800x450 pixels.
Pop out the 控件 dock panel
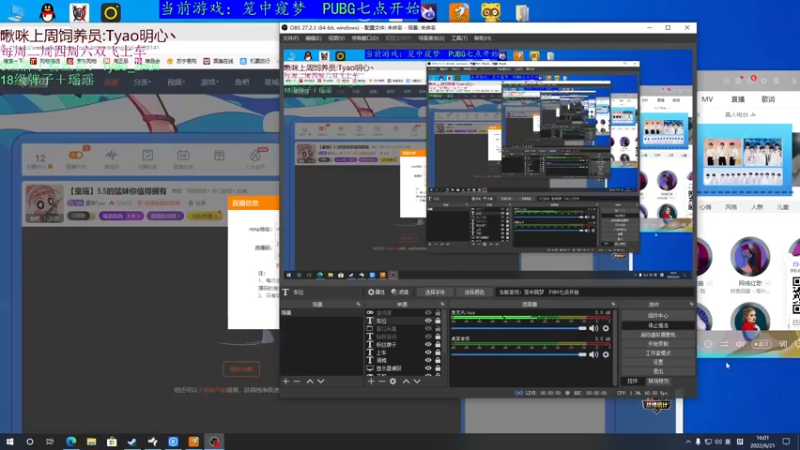coord(691,304)
